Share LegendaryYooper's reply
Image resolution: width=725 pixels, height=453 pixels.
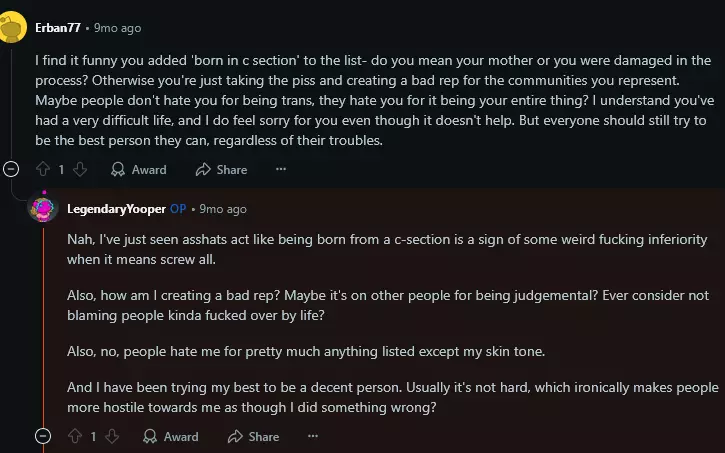tap(253, 437)
